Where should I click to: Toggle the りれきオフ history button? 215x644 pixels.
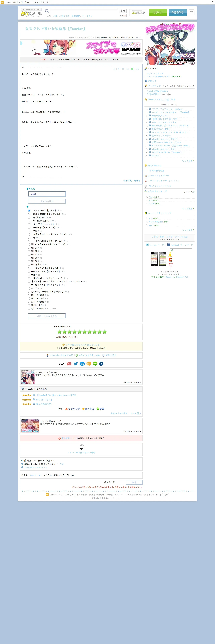tap(123, 16)
